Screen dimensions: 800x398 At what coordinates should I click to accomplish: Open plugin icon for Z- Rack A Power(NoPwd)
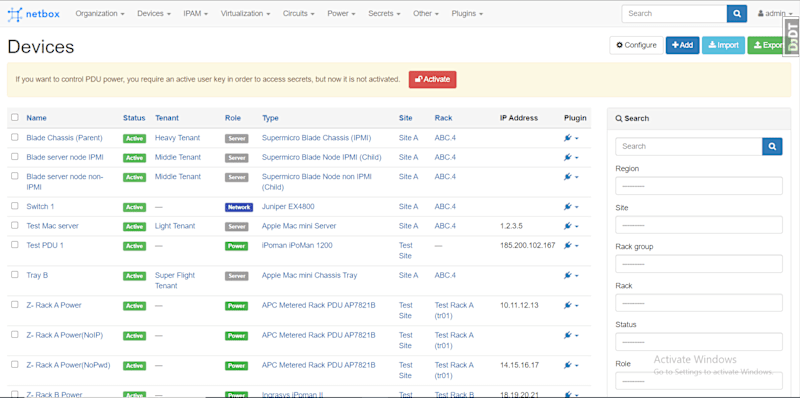click(567, 365)
